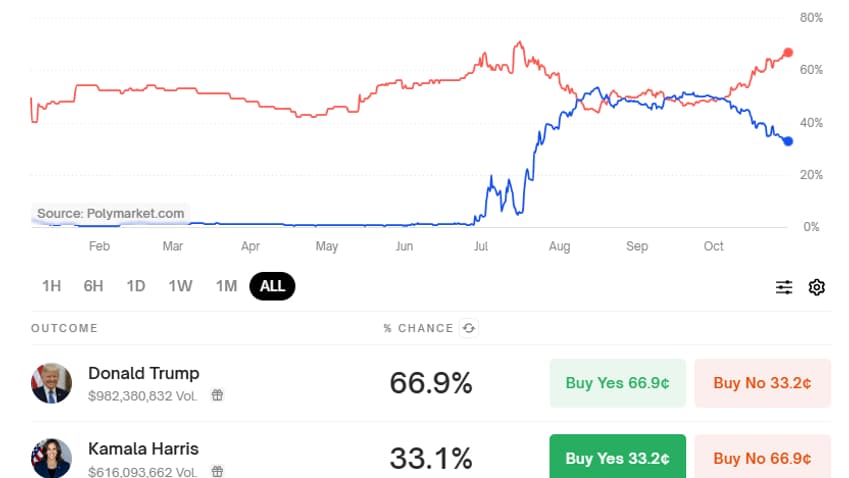Viewport: 849px width, 478px height.
Task: Open the chart filter sliders icon
Action: pyautogui.click(x=784, y=287)
